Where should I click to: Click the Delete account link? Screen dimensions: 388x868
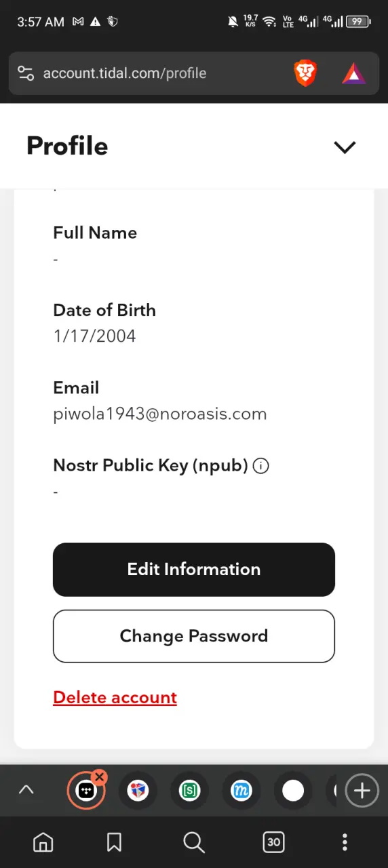[x=115, y=697]
